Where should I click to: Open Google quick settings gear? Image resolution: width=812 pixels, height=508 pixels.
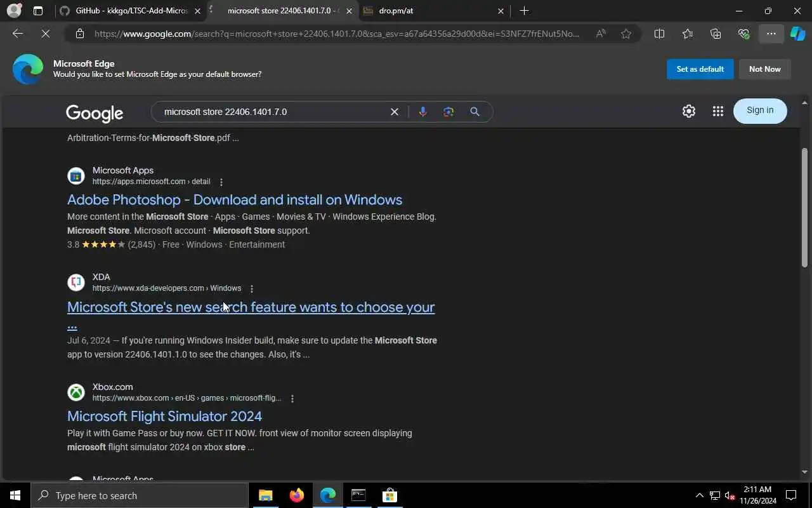689,111
